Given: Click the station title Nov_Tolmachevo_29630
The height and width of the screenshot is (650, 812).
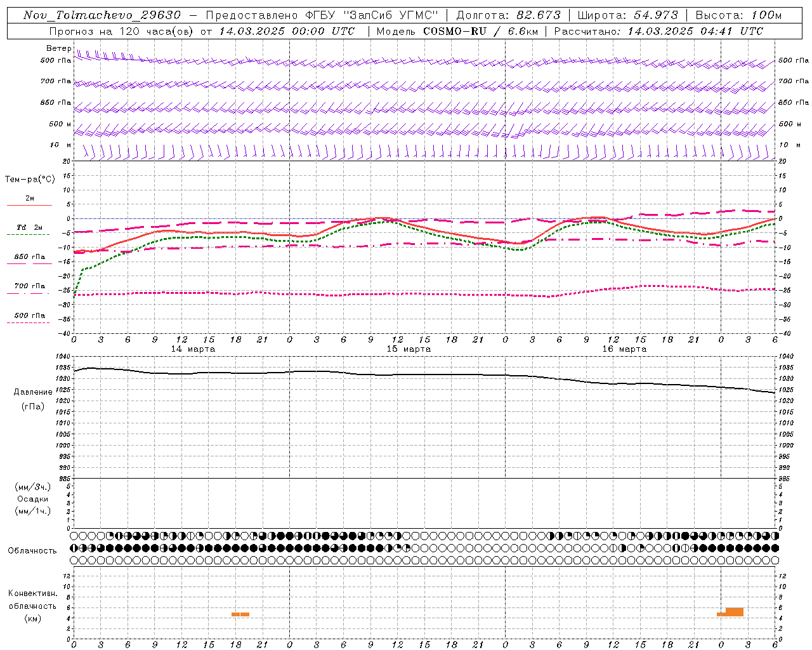Looking at the screenshot, I should click(101, 15).
